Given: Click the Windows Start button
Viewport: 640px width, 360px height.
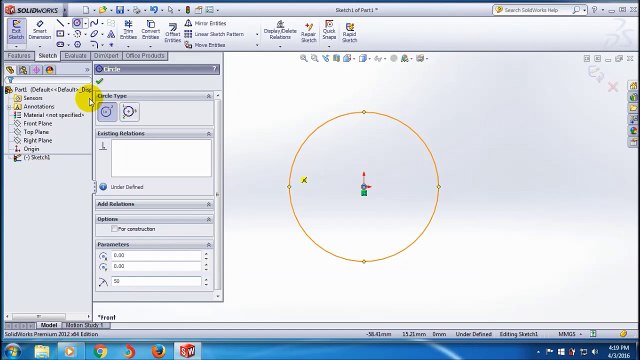Looking at the screenshot, I should 13,351.
